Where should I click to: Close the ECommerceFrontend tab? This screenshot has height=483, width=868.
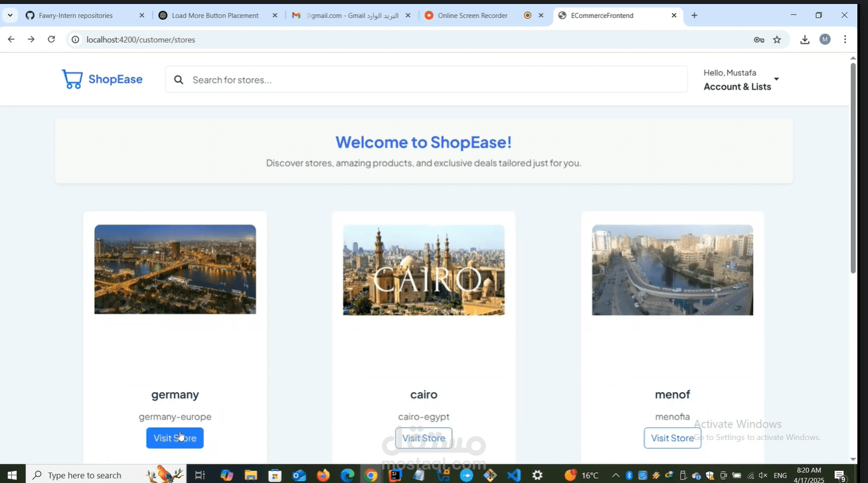(675, 15)
